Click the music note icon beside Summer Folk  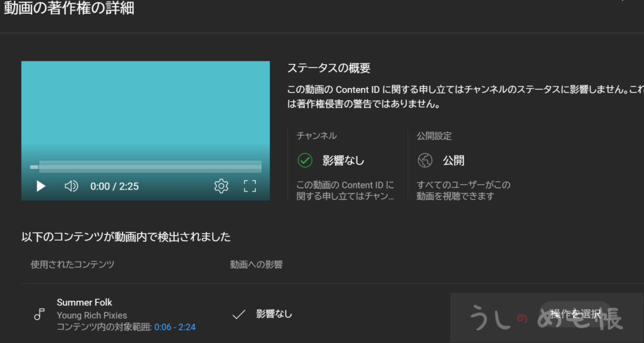[x=39, y=315]
